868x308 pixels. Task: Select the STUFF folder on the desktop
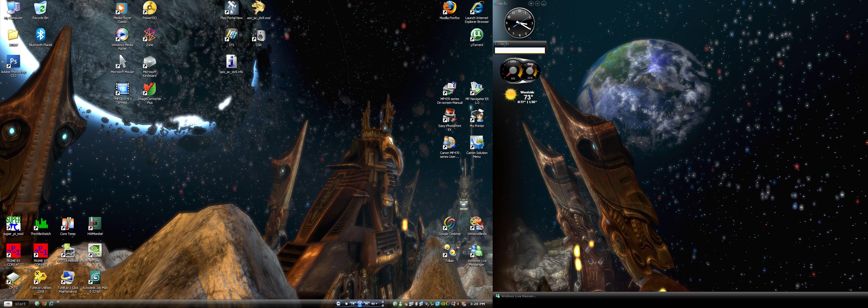[x=13, y=38]
